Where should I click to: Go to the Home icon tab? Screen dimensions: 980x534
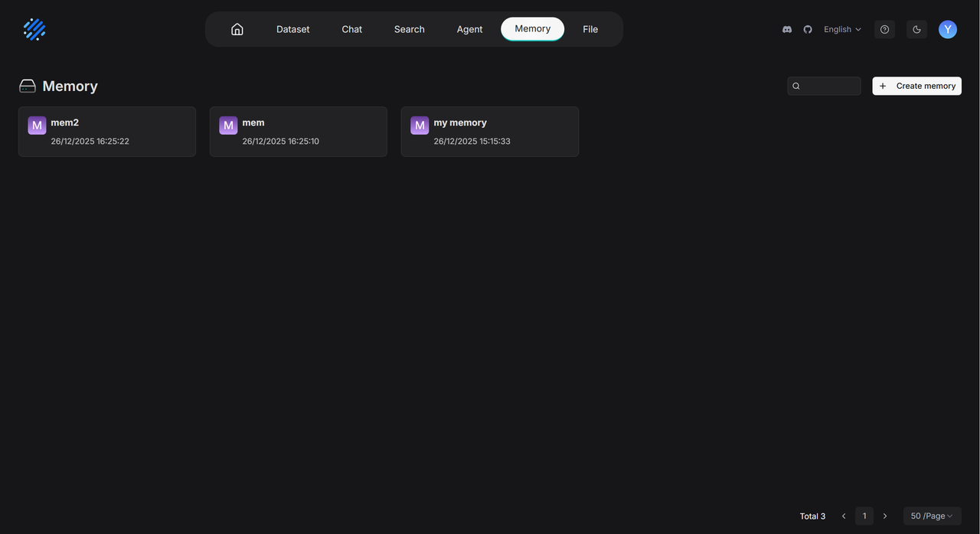(237, 29)
